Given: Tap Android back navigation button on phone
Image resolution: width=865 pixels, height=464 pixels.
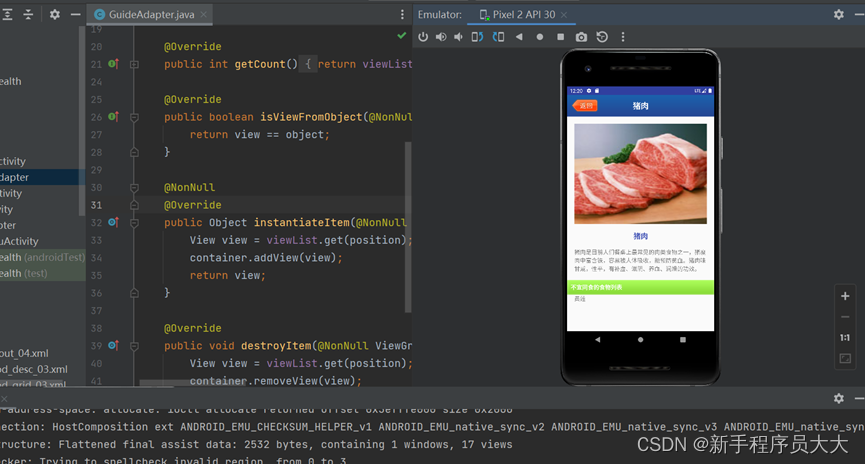Looking at the screenshot, I should click(x=597, y=340).
